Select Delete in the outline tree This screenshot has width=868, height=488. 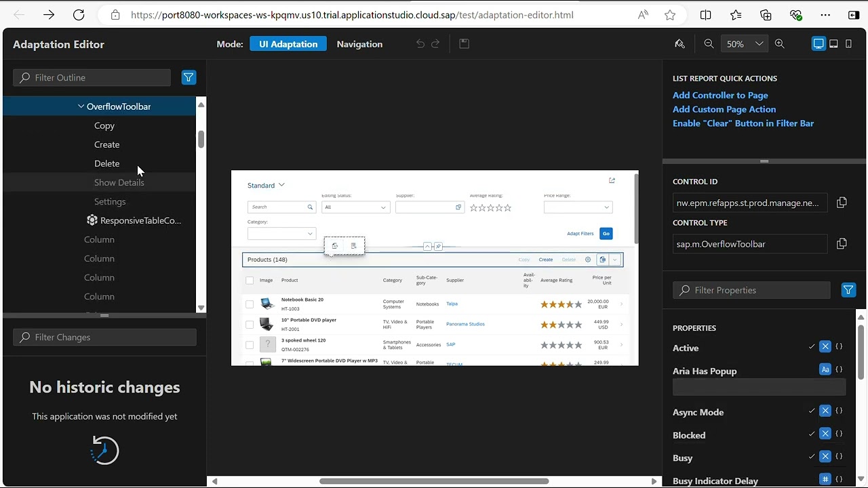click(106, 163)
